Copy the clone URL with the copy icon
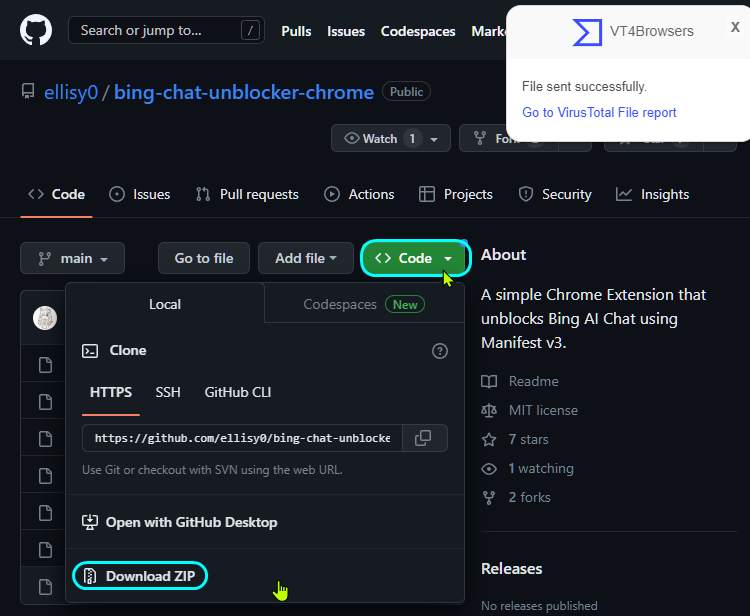The width and height of the screenshot is (750, 616). pyautogui.click(x=423, y=438)
